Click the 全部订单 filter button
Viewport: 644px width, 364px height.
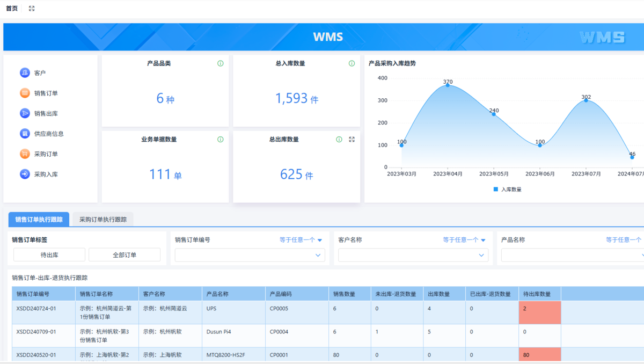(x=125, y=255)
